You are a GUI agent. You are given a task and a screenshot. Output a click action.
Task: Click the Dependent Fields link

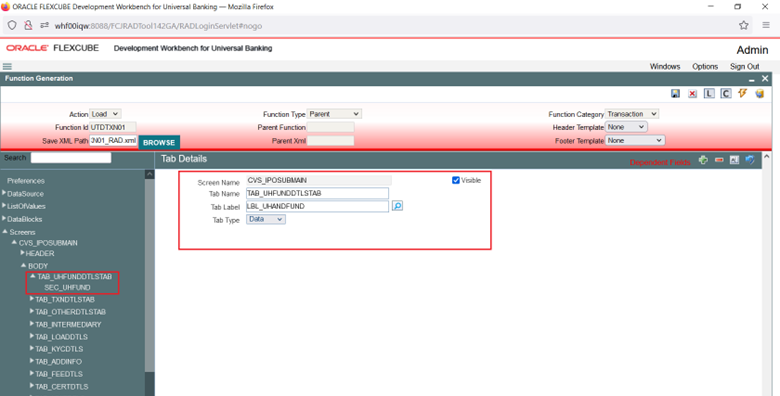[660, 163]
